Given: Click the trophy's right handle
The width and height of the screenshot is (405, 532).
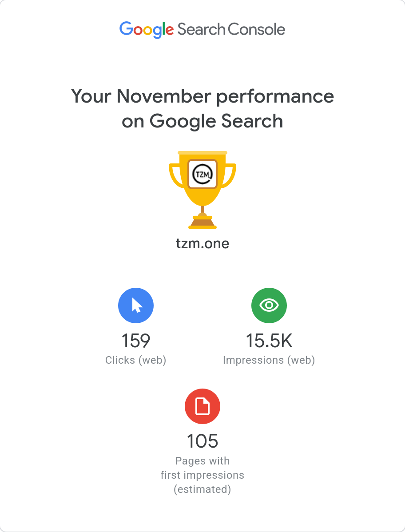Looking at the screenshot, I should tap(230, 175).
